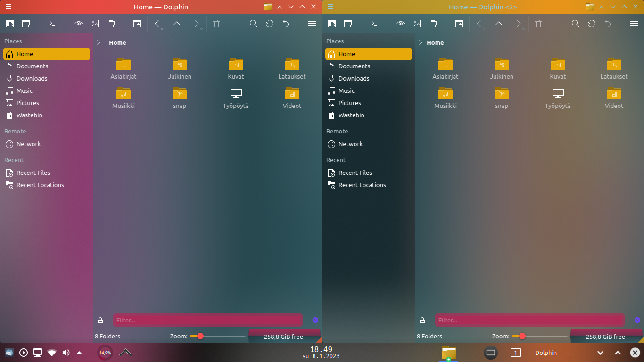
Task: Toggle split view in red-titled Dolphin window
Action: point(137,24)
